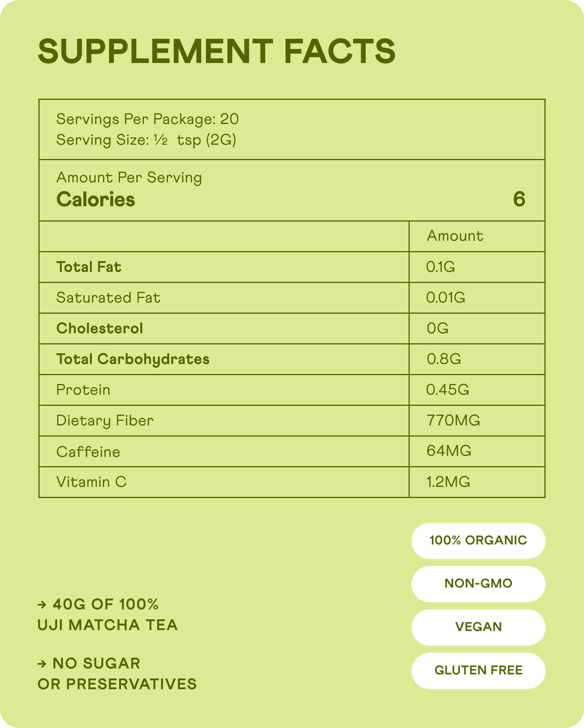Click the 100% ORGANIC badge
The height and width of the screenshot is (728, 584).
(478, 541)
